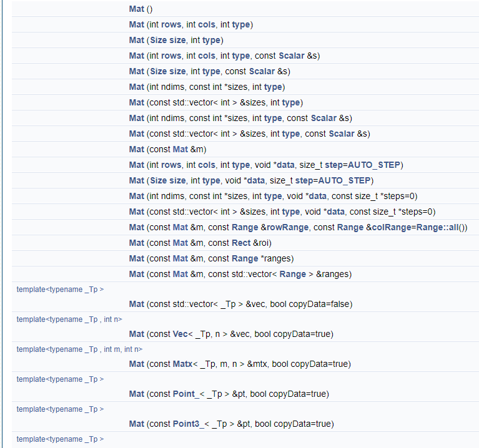Screen dimensions: 479x448
Task: Click text 'template<typename _Tp , int n>'
Action: coord(69,319)
